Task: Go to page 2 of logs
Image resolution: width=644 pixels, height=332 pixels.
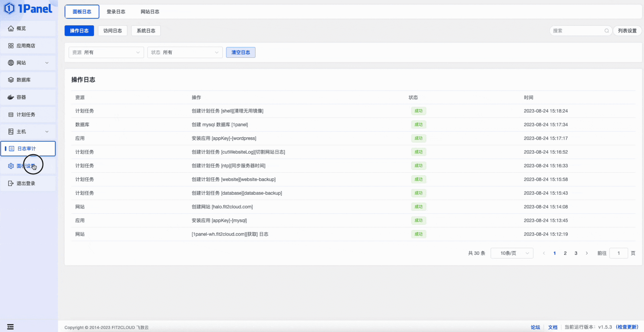Action: 565,253
